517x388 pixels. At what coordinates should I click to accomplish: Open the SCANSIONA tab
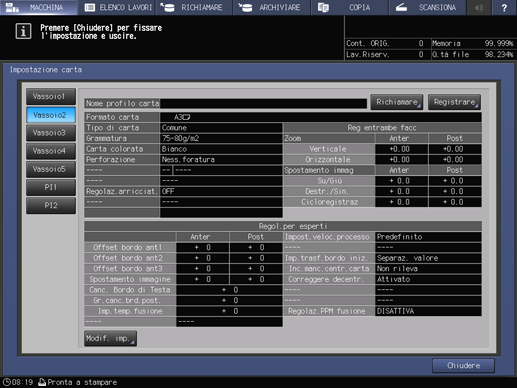pos(427,7)
